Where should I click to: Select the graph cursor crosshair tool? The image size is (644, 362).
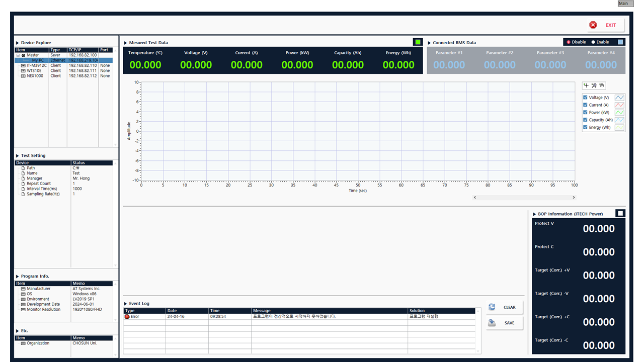click(x=587, y=85)
